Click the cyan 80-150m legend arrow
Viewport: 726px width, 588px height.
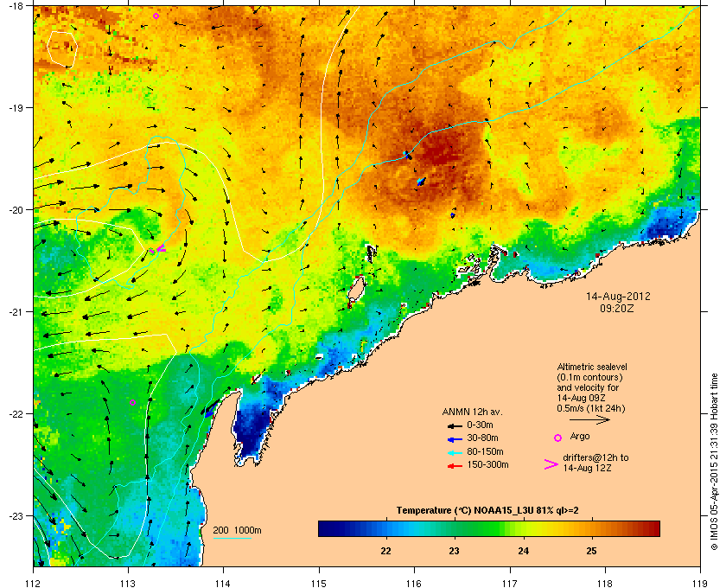455,452
